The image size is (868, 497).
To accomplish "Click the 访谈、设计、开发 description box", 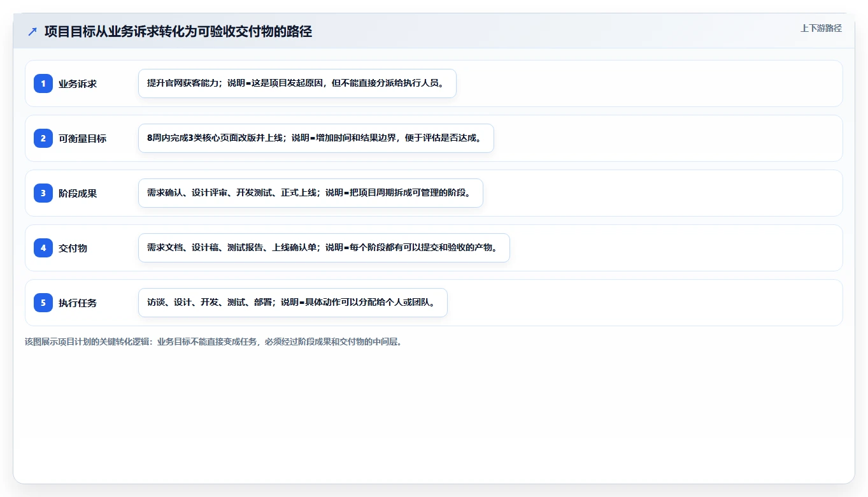I will coord(293,303).
